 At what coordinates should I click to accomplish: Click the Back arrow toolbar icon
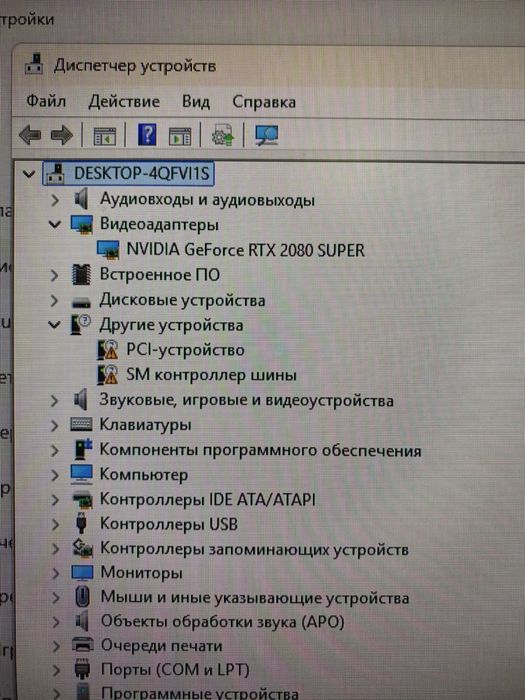30,135
